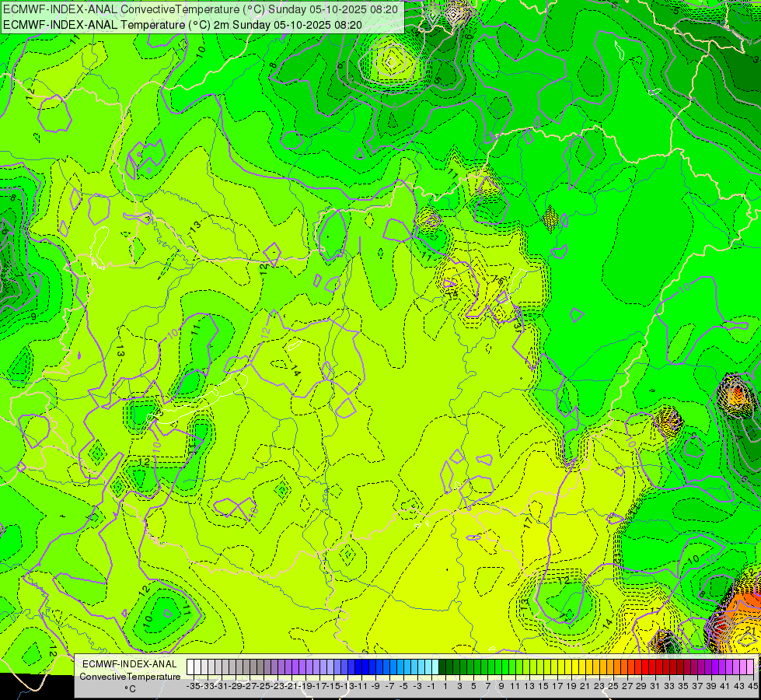Click the ConvectiveTemperature title line at top

tap(201, 9)
